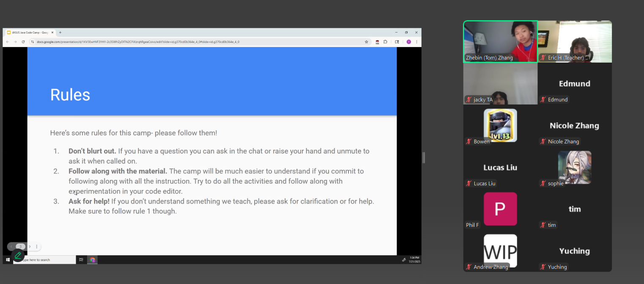Click the Chrome icon in the taskbar
This screenshot has height=284, width=644.
[93, 260]
